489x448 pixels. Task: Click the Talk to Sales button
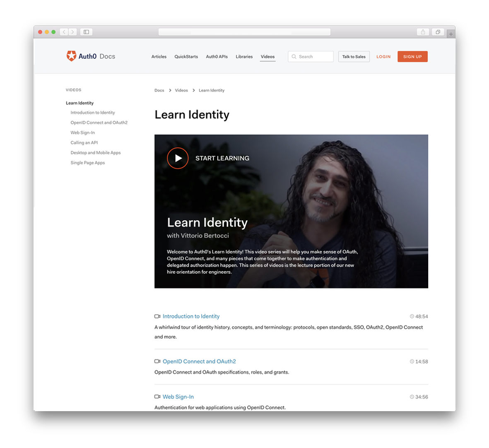click(x=354, y=56)
